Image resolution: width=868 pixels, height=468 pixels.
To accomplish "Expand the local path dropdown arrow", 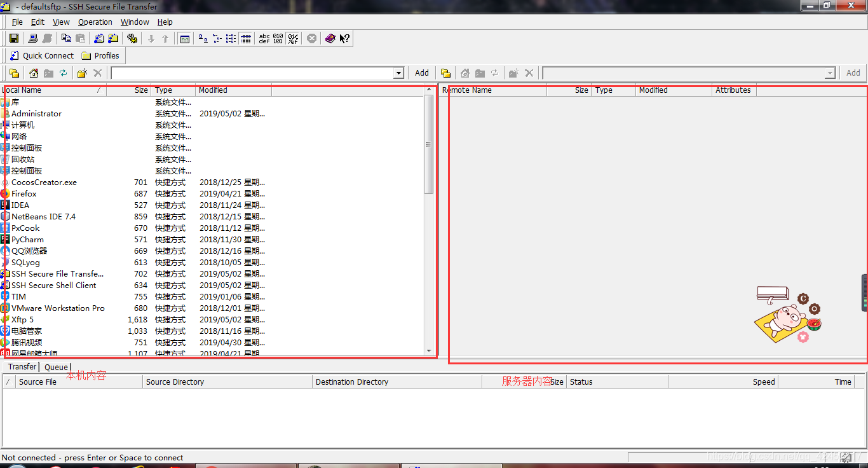I will (398, 73).
